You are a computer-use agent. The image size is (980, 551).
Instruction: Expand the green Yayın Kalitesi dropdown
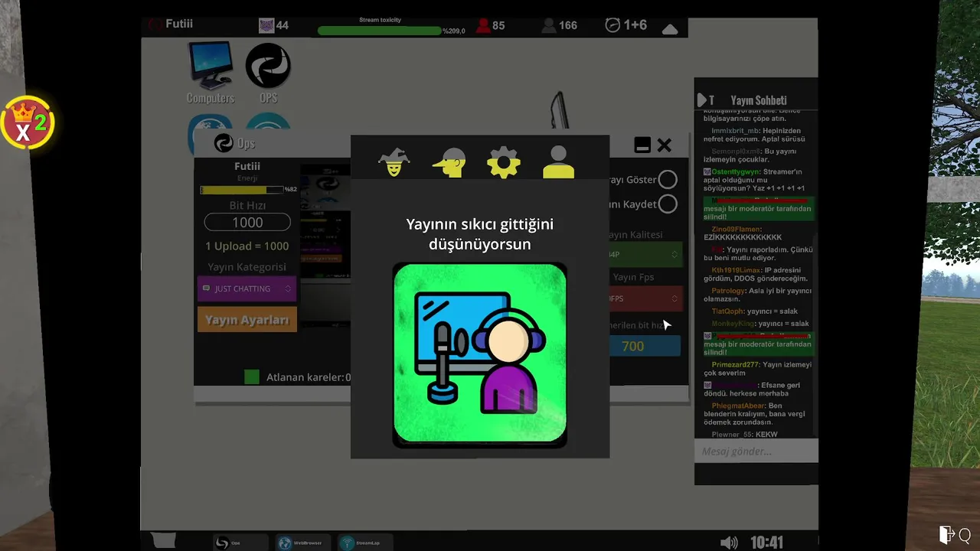point(645,254)
